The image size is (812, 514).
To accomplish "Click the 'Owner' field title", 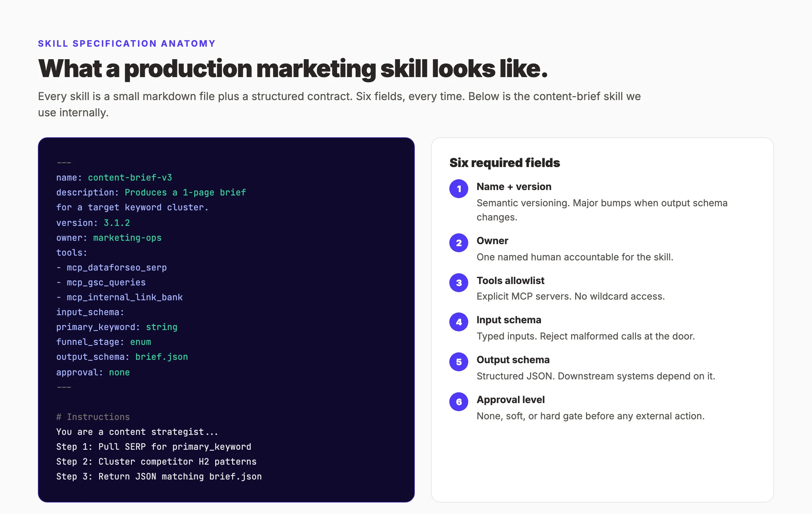I will pyautogui.click(x=492, y=241).
